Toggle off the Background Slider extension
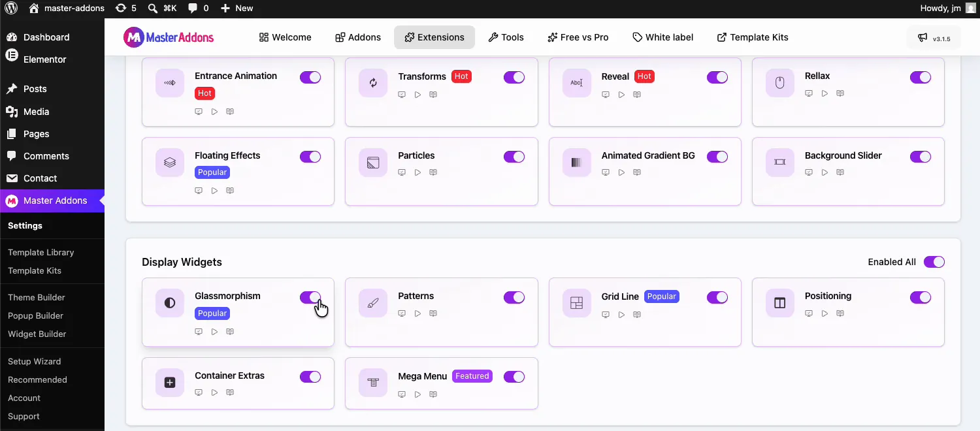980x431 pixels. [921, 157]
